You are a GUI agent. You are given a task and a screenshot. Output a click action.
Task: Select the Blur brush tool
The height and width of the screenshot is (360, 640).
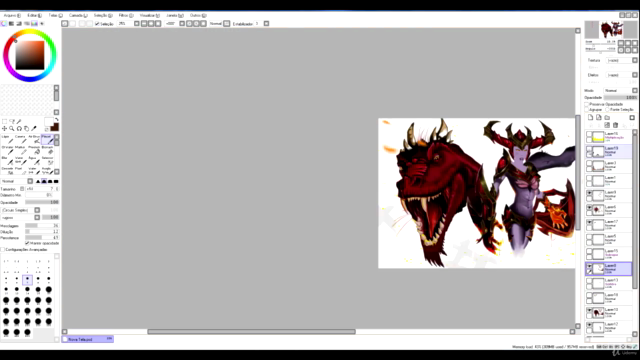click(7, 160)
